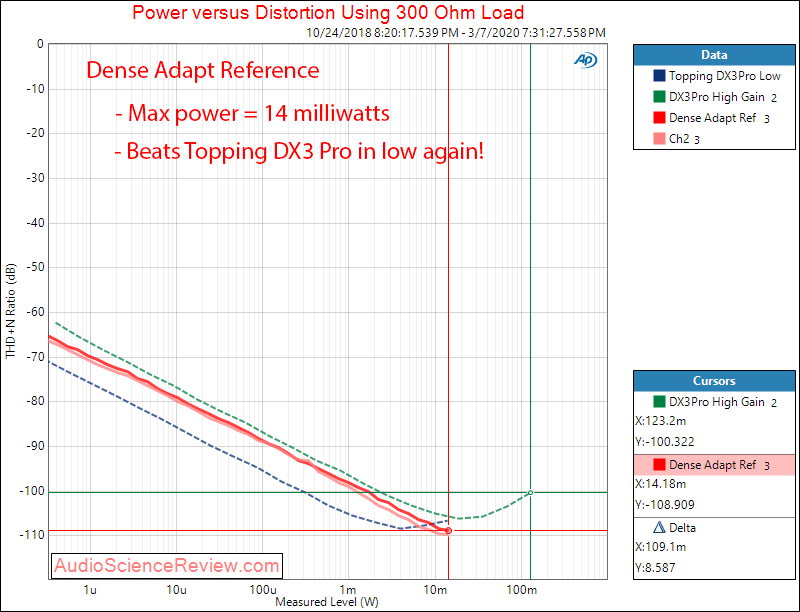Click the Data panel header
Screen dimensions: 800x612
[714, 55]
